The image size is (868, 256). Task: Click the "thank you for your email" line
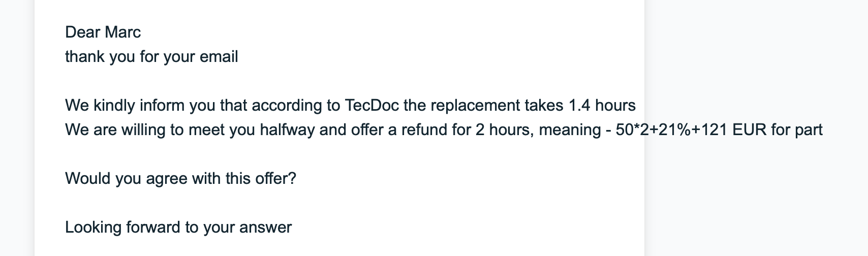click(151, 56)
